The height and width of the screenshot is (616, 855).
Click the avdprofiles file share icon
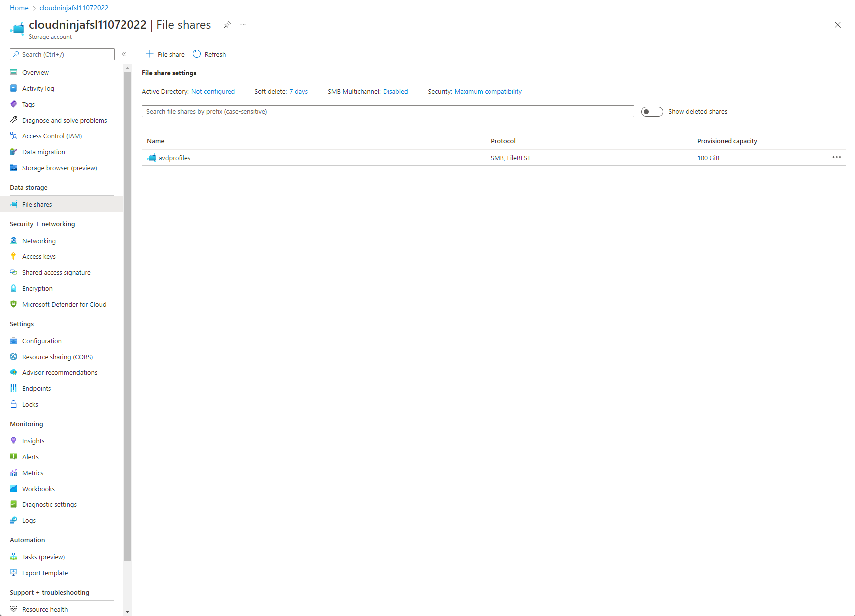coord(152,158)
